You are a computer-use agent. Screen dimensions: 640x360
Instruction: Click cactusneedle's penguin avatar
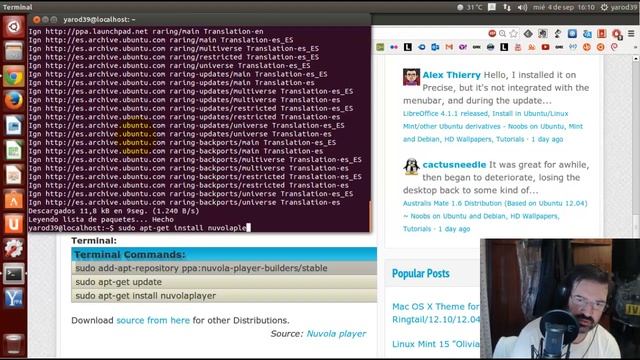click(x=411, y=167)
